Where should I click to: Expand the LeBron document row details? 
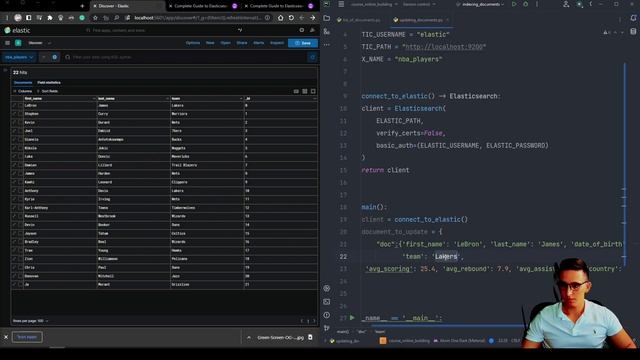pos(14,105)
